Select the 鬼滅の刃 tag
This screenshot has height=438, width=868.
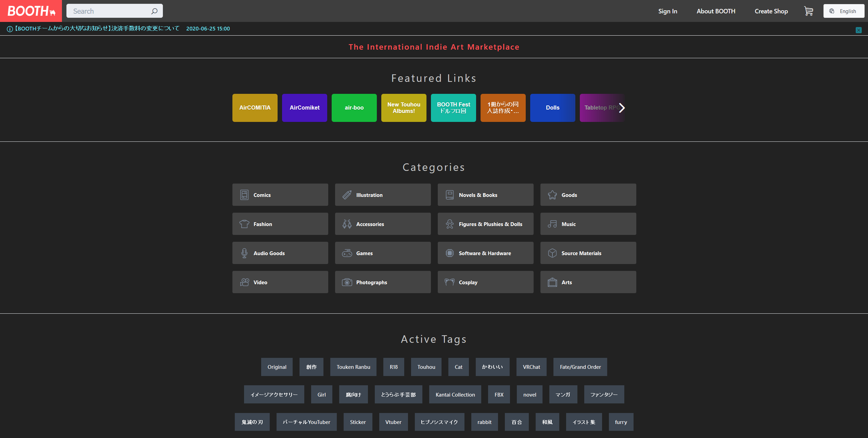[x=252, y=422]
